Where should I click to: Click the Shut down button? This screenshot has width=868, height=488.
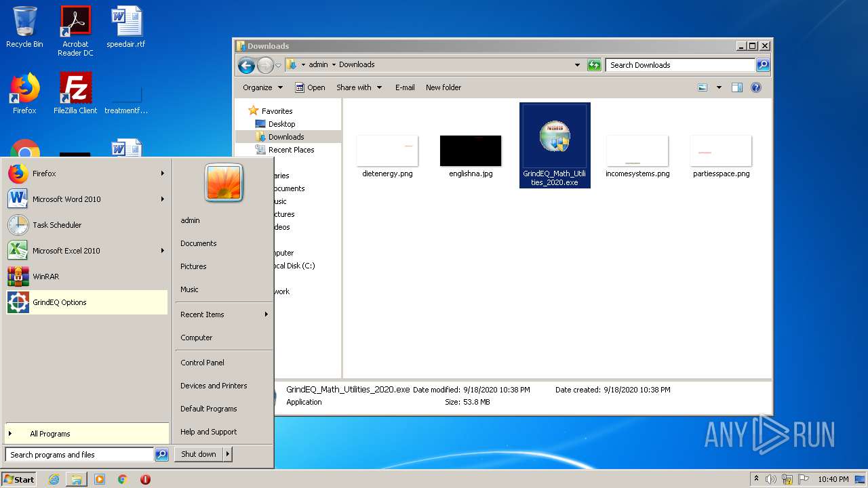(x=199, y=455)
